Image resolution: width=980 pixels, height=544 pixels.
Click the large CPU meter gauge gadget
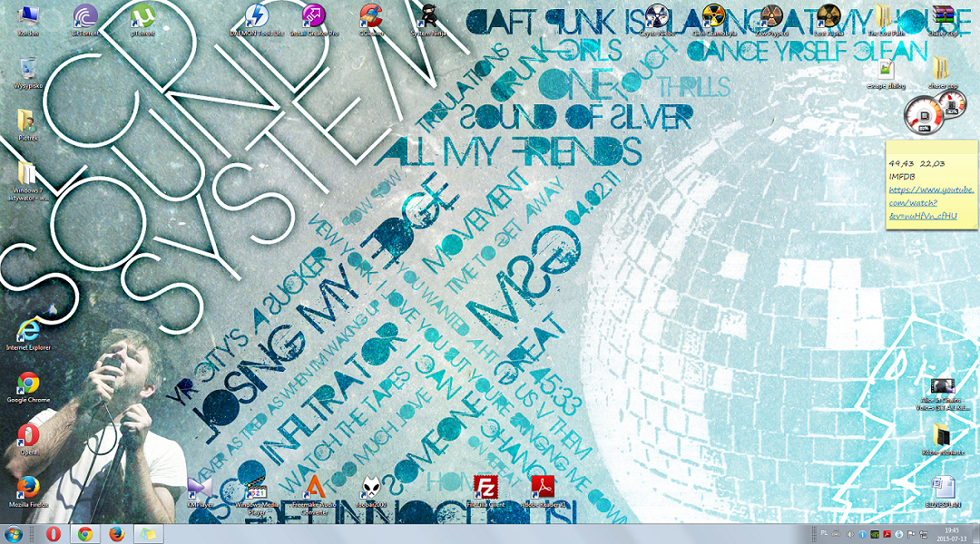[924, 115]
